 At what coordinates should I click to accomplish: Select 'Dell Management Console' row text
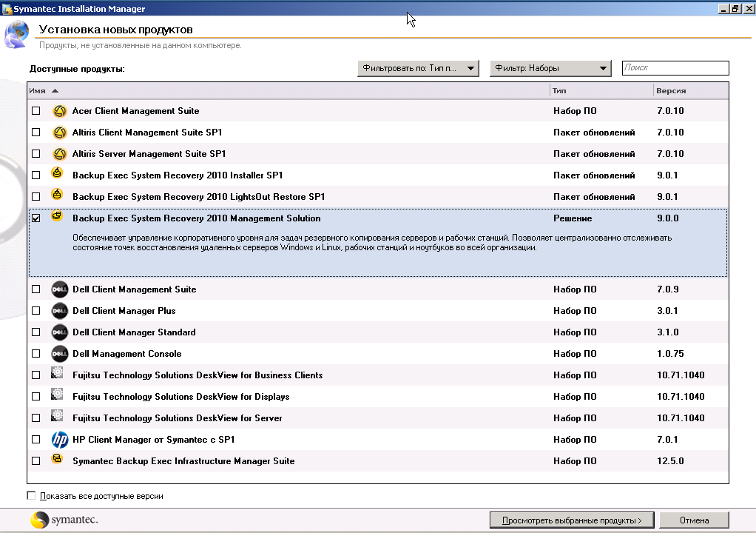click(126, 354)
